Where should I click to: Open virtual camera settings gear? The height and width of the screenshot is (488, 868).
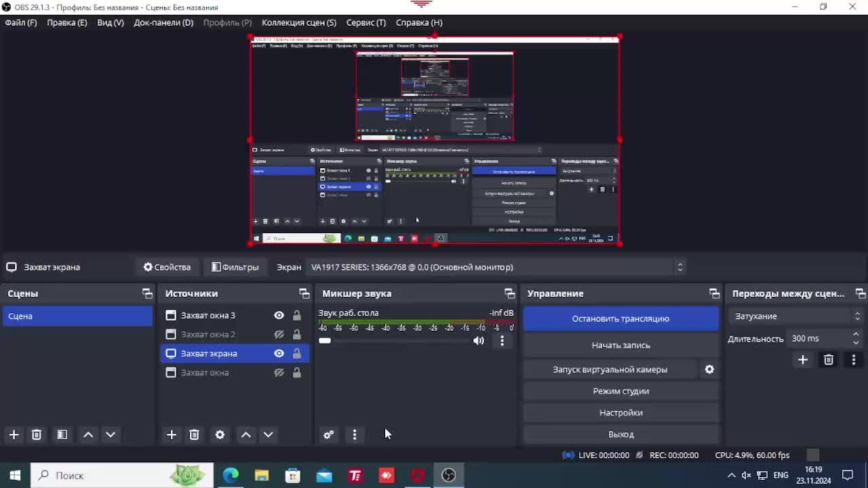[709, 369]
